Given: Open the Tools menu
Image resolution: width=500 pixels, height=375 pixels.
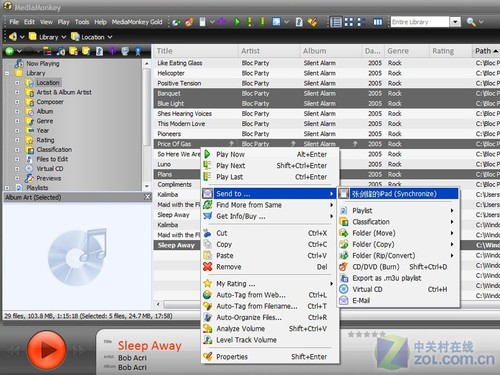Looking at the screenshot, I should (82, 22).
